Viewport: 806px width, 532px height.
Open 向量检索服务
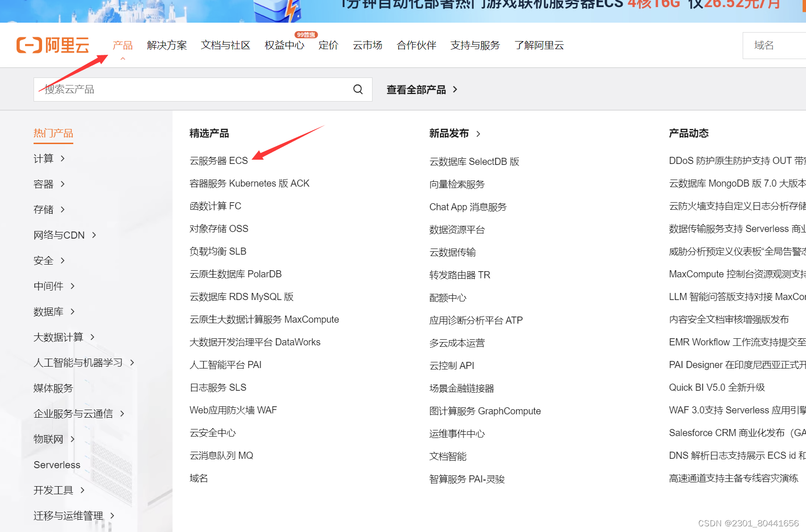(x=457, y=184)
